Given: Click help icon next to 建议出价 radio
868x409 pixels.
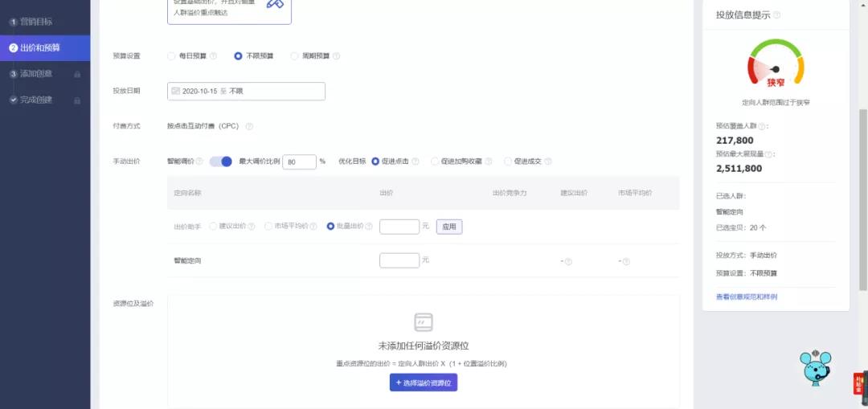Looking at the screenshot, I should tap(252, 227).
